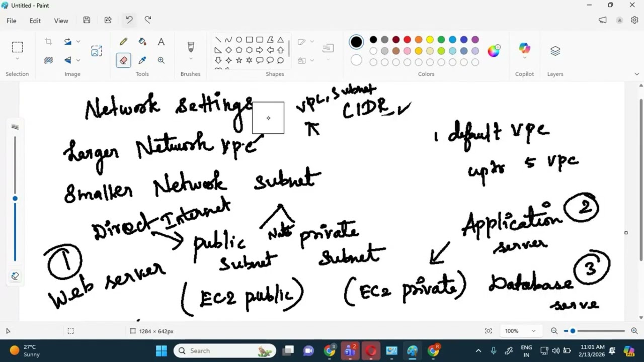
Task: Click the remove background icon
Action: pos(48,60)
